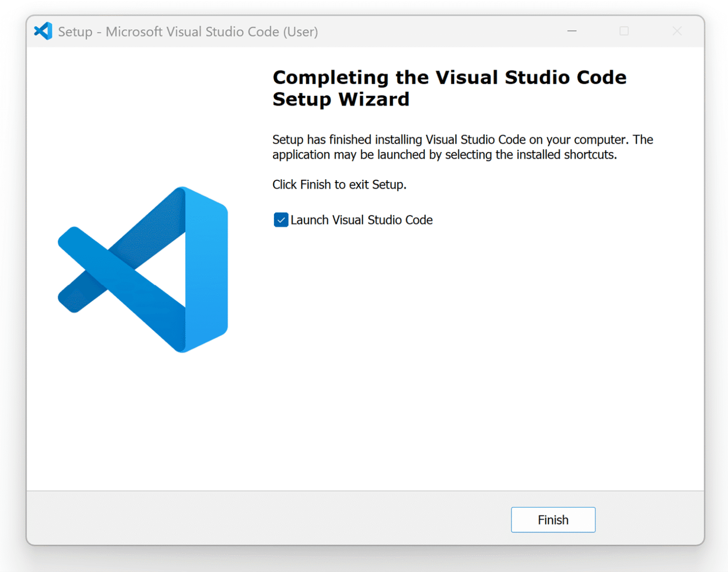Screen dimensions: 728x572
Task: Click the installation completion message
Action: click(462, 147)
